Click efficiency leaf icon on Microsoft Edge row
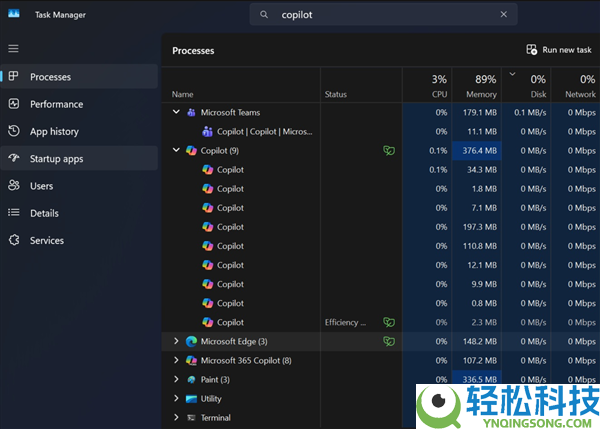 pyautogui.click(x=389, y=341)
